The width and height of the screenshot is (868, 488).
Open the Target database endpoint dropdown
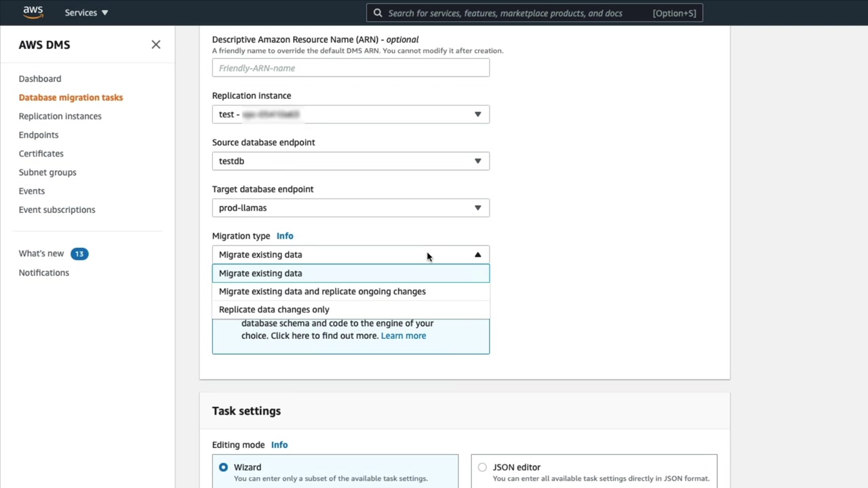point(477,208)
